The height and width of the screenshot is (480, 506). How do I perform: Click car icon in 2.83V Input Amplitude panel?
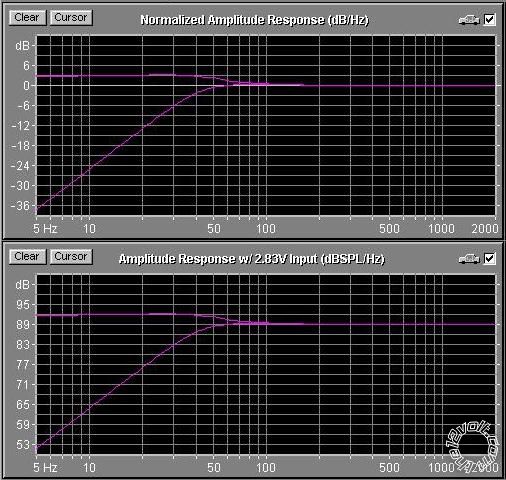point(469,259)
